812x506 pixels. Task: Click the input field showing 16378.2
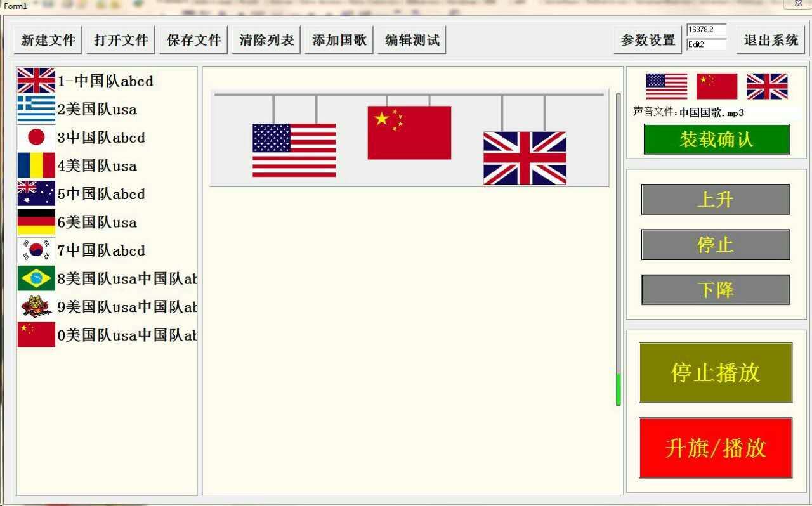click(706, 30)
